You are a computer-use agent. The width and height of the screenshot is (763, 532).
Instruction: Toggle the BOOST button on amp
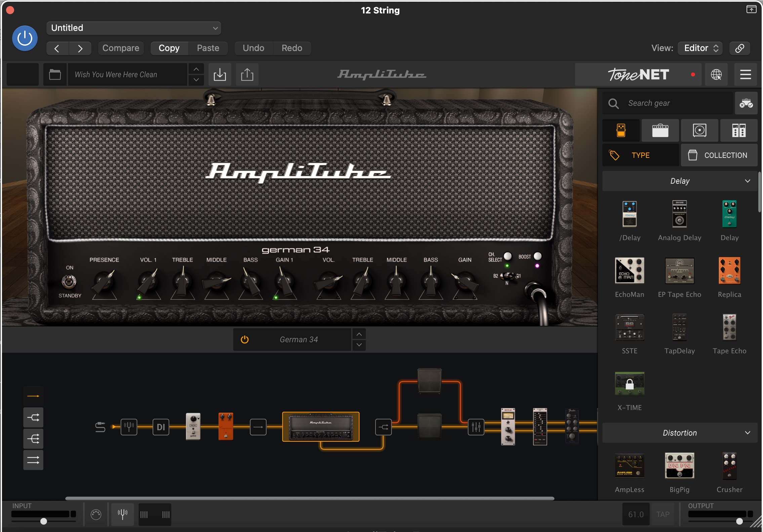(x=537, y=256)
